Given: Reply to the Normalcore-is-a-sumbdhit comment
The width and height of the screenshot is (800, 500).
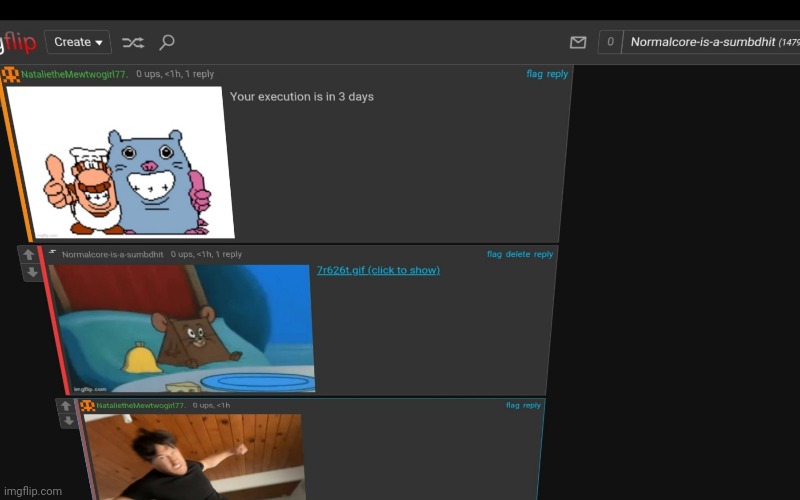Looking at the screenshot, I should pos(543,254).
